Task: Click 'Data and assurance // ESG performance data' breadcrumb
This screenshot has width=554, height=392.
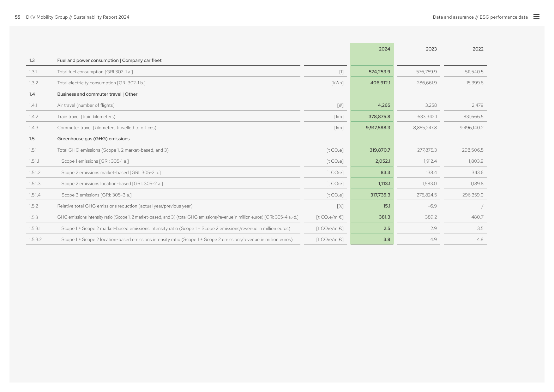Action: (480, 17)
